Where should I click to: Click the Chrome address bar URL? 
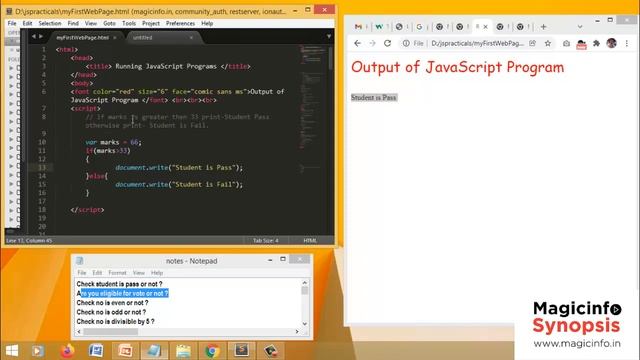coord(478,43)
